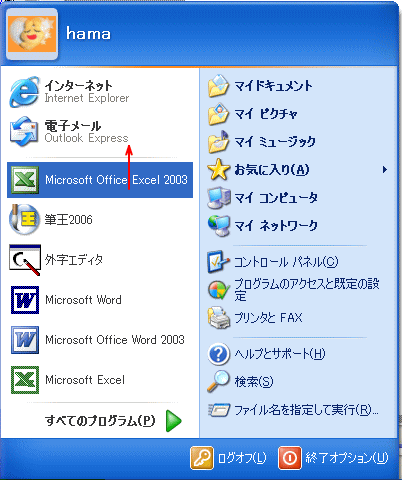Select the お気に入り(A) label

(x=272, y=170)
